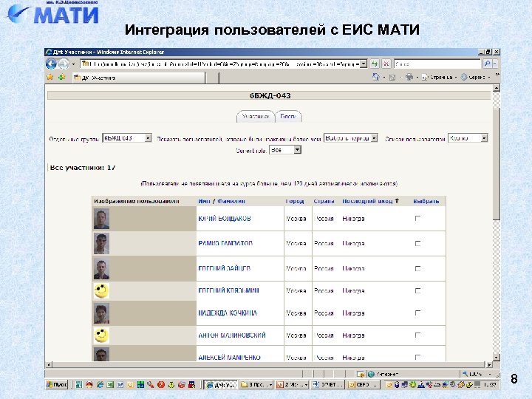Sort by Имя column header
This screenshot has height=399, width=532.
coord(204,201)
